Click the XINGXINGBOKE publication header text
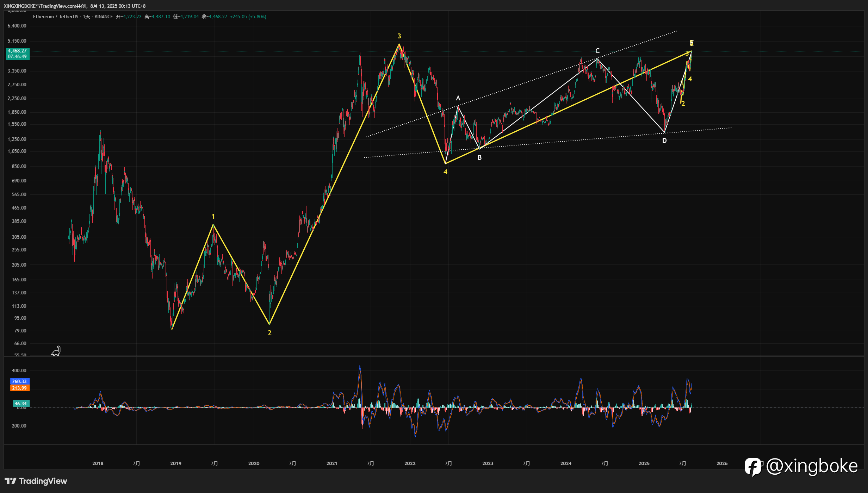The height and width of the screenshot is (493, 868). pos(75,6)
